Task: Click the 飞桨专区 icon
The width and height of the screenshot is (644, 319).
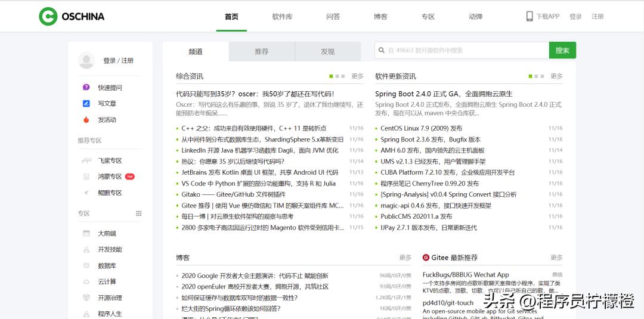Action: coord(86,160)
